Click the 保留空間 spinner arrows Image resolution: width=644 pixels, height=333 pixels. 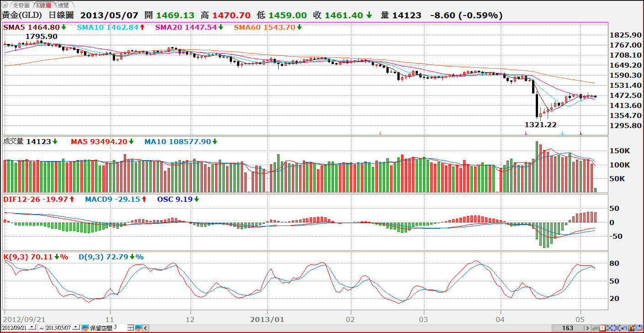click(130, 328)
